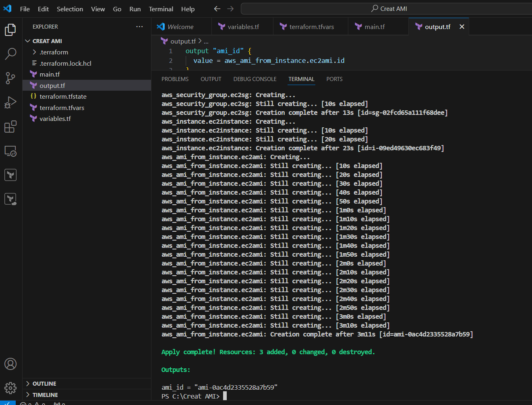Image resolution: width=532 pixels, height=405 pixels.
Task: Show the OUTPUT panel tab
Action: click(x=211, y=79)
